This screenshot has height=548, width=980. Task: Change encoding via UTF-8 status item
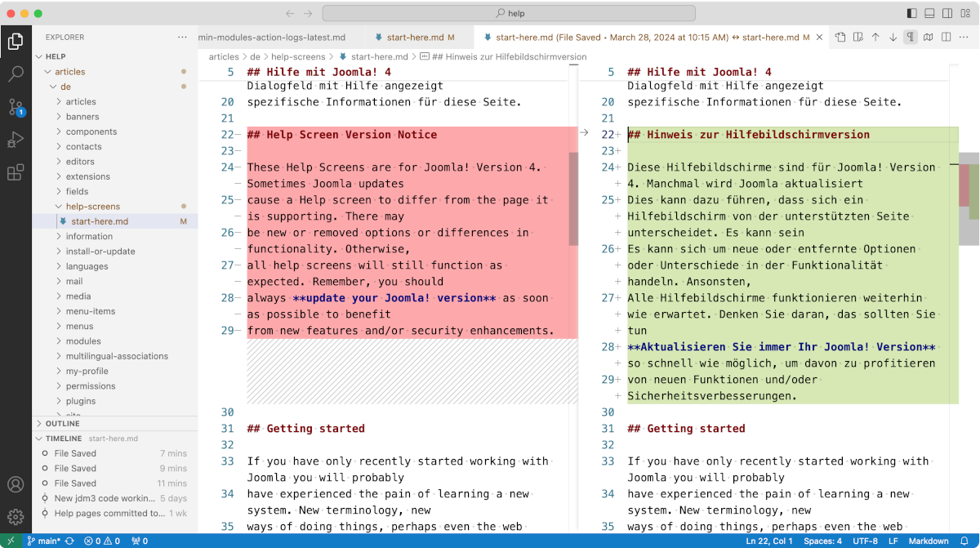(x=864, y=541)
